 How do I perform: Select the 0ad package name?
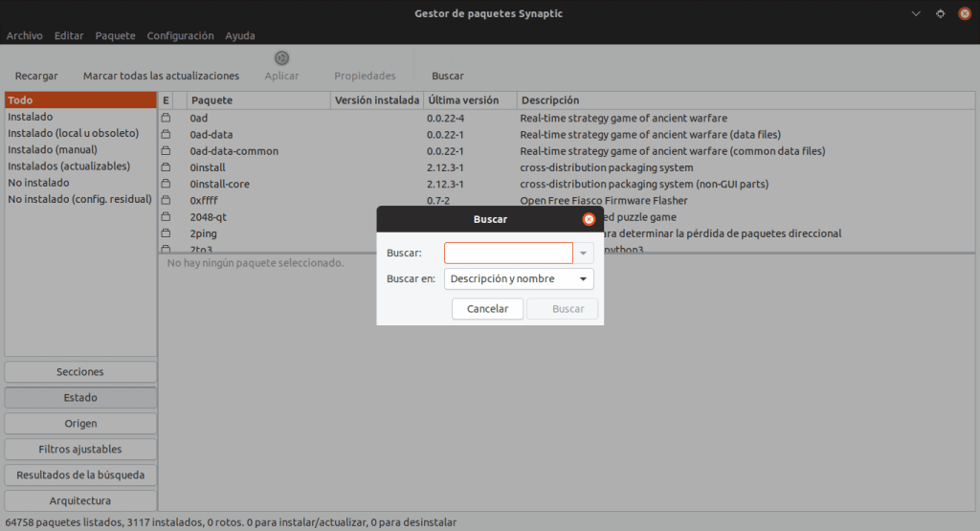coord(199,118)
